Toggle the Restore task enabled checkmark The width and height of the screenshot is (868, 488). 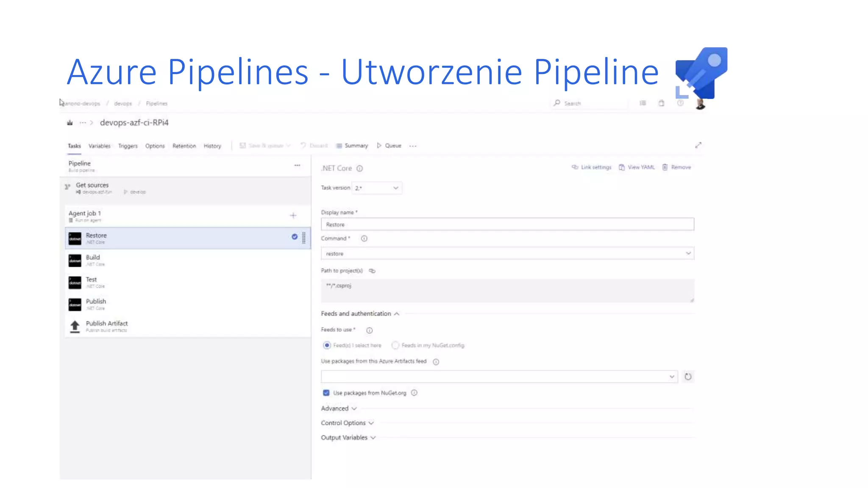[x=294, y=237]
